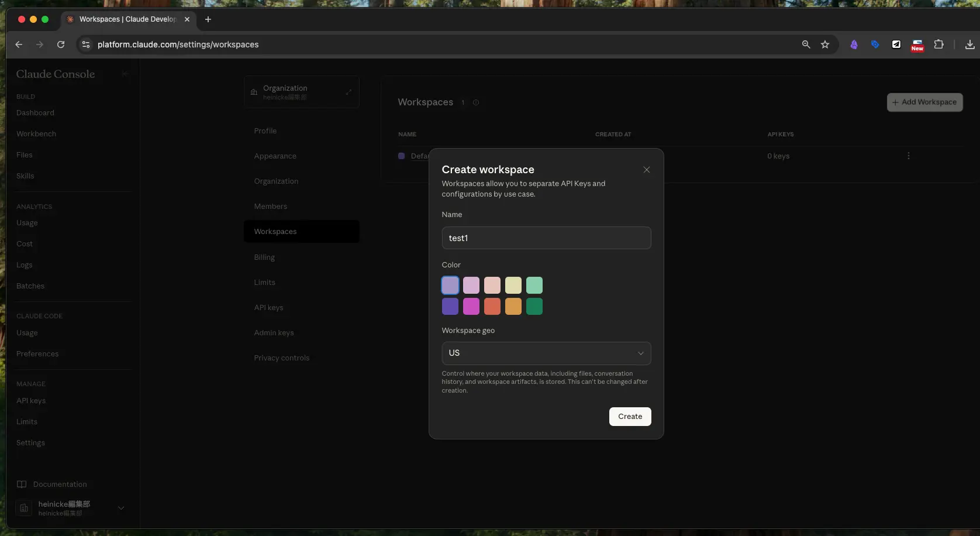Expand the heinicke account menu chevron
The height and width of the screenshot is (536, 980).
(121, 508)
